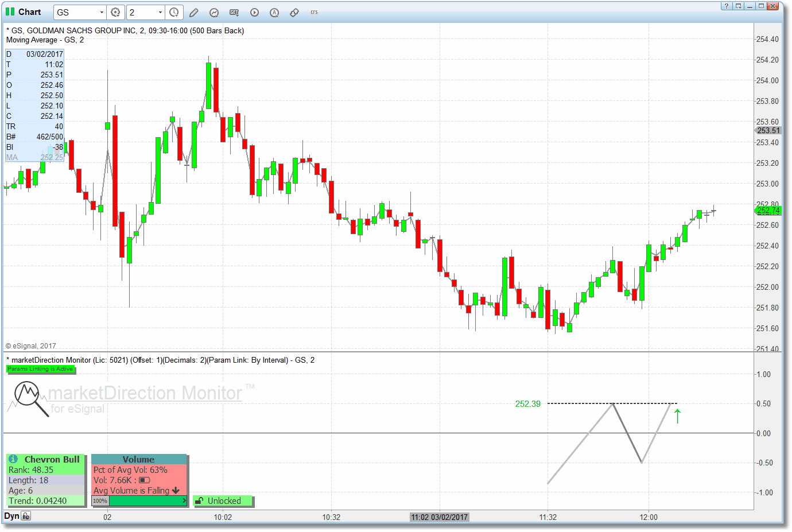This screenshot has width=792, height=532.
Task: Click the GET tools toolbar icon
Action: point(234,12)
